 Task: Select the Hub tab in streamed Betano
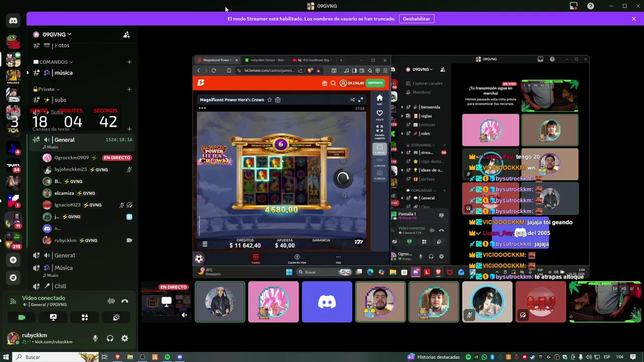click(338, 259)
